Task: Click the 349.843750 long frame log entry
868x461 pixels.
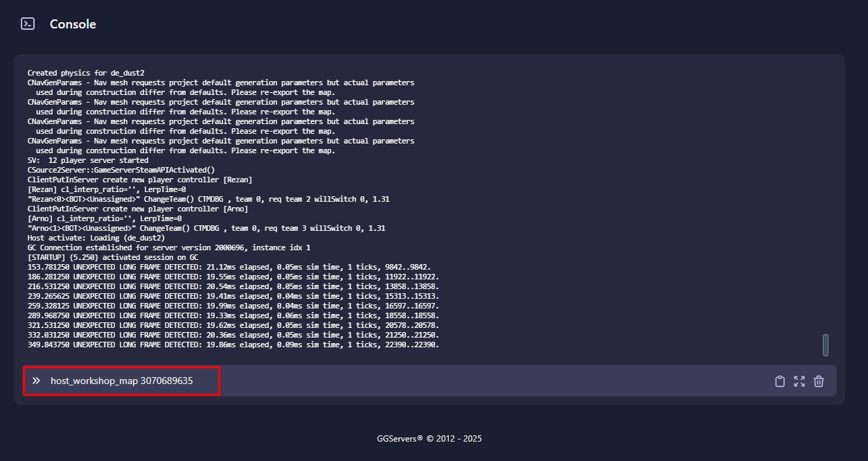Action: click(233, 345)
